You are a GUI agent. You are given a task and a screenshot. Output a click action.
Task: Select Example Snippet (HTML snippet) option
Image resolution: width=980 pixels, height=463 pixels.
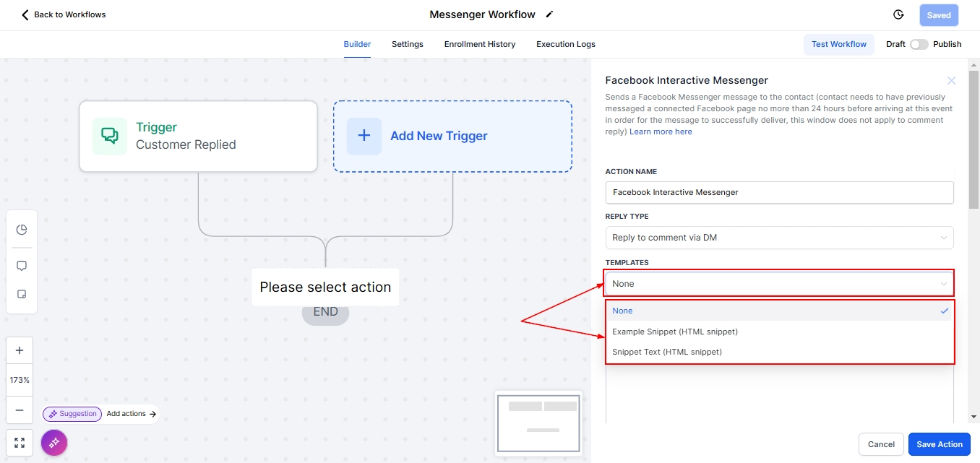click(x=675, y=332)
